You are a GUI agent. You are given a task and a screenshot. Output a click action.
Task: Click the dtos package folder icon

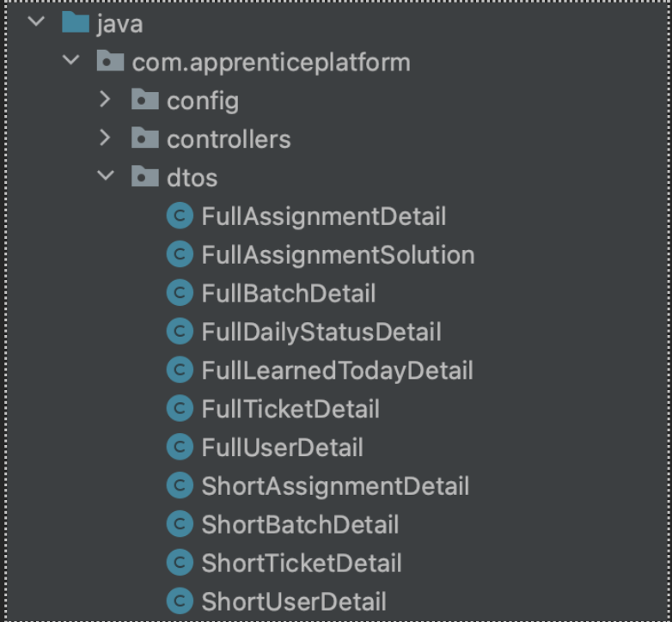tap(144, 177)
